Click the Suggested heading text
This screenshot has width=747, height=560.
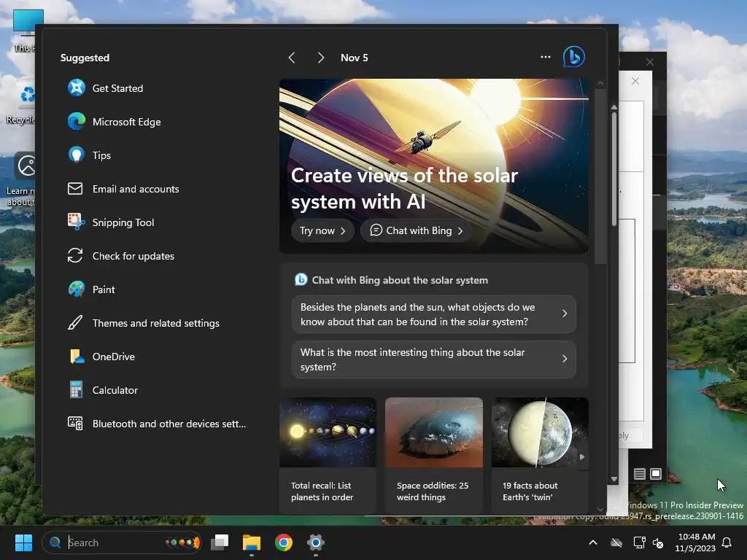pyautogui.click(x=85, y=58)
